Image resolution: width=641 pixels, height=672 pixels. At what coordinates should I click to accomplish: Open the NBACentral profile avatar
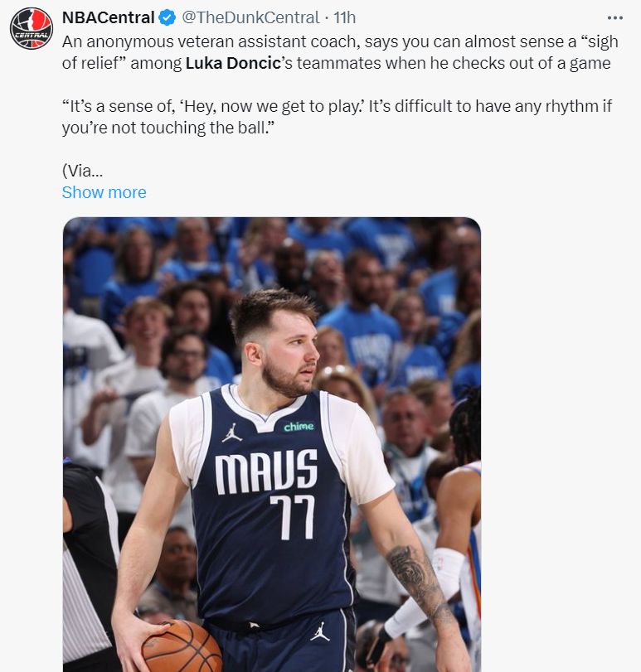(32, 28)
